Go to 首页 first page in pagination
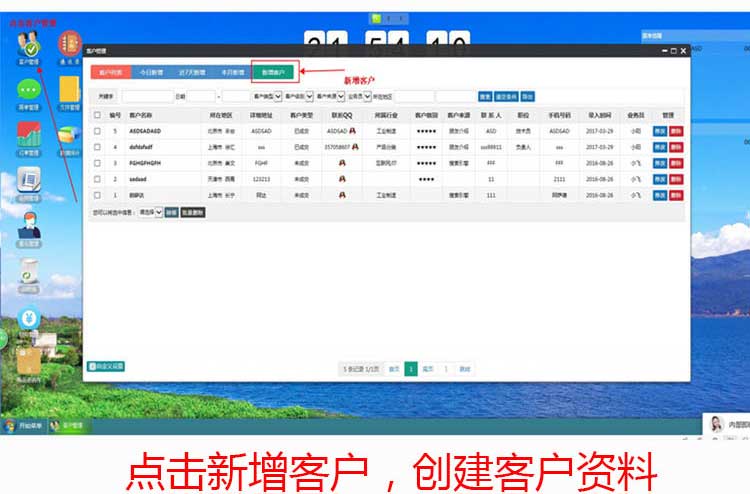The image size is (750, 494). [x=394, y=369]
